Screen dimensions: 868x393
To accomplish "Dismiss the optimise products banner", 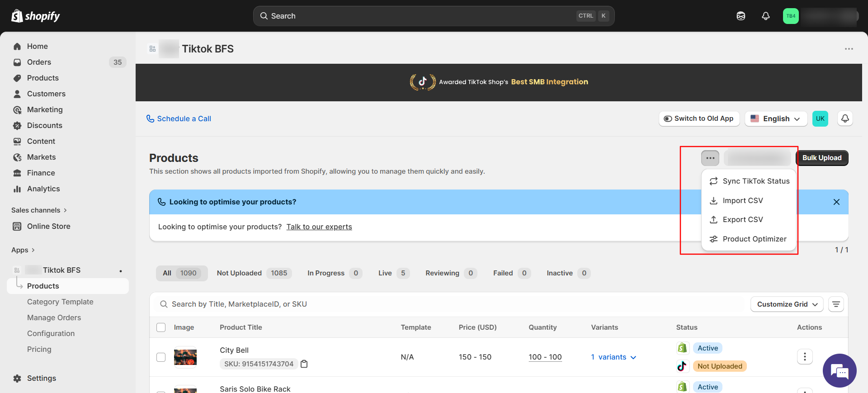I will point(836,202).
